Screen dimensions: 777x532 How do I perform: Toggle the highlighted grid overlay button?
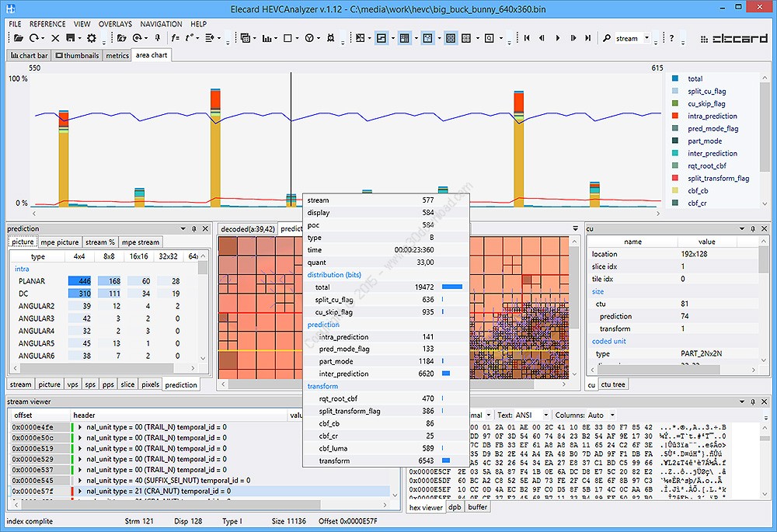404,38
